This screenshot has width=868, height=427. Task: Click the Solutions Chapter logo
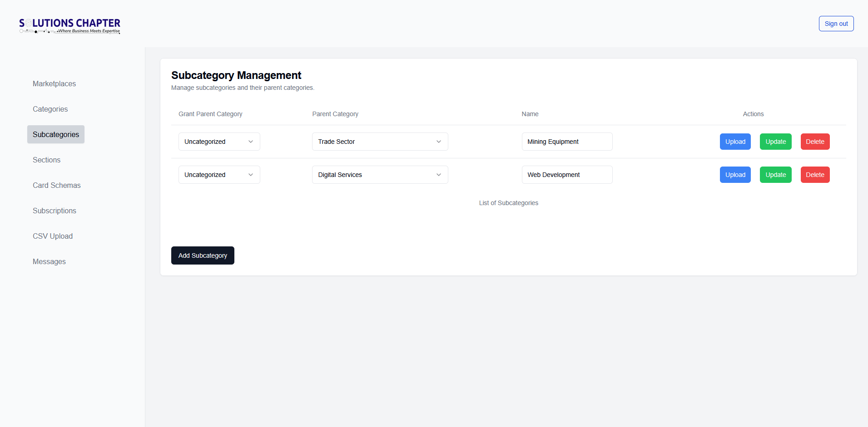[x=69, y=26]
